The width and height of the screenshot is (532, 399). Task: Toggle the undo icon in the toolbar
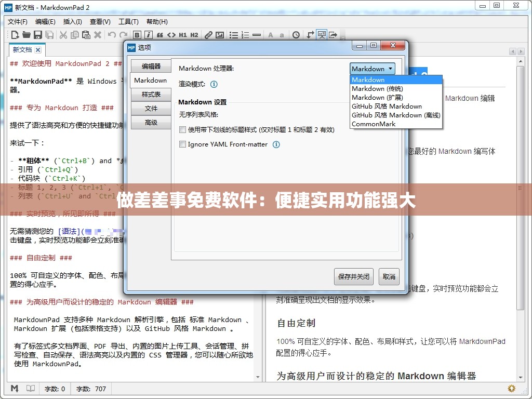pyautogui.click(x=111, y=35)
